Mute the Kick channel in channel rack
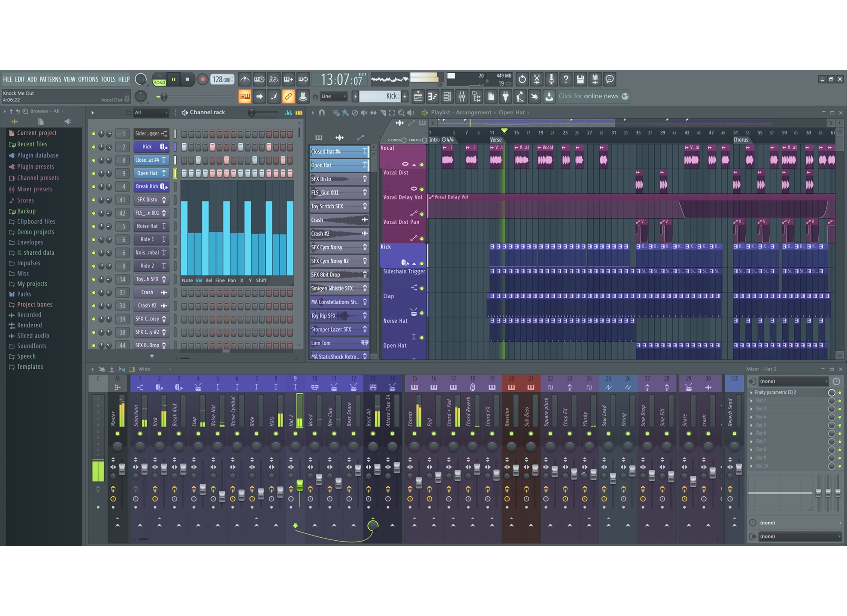 [94, 147]
